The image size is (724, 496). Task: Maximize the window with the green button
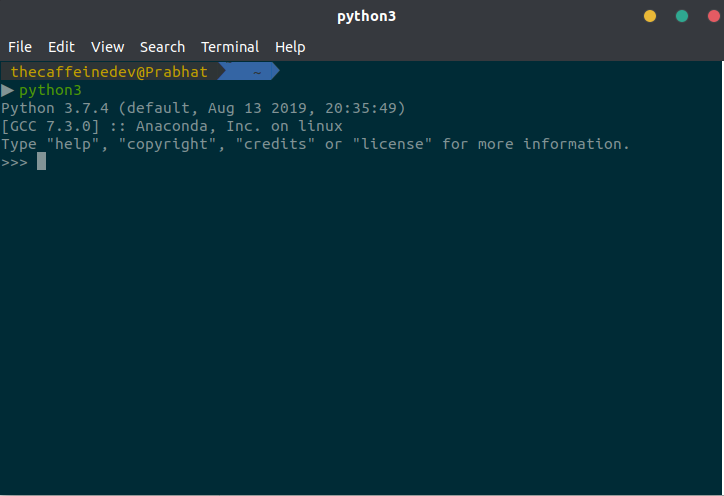682,16
